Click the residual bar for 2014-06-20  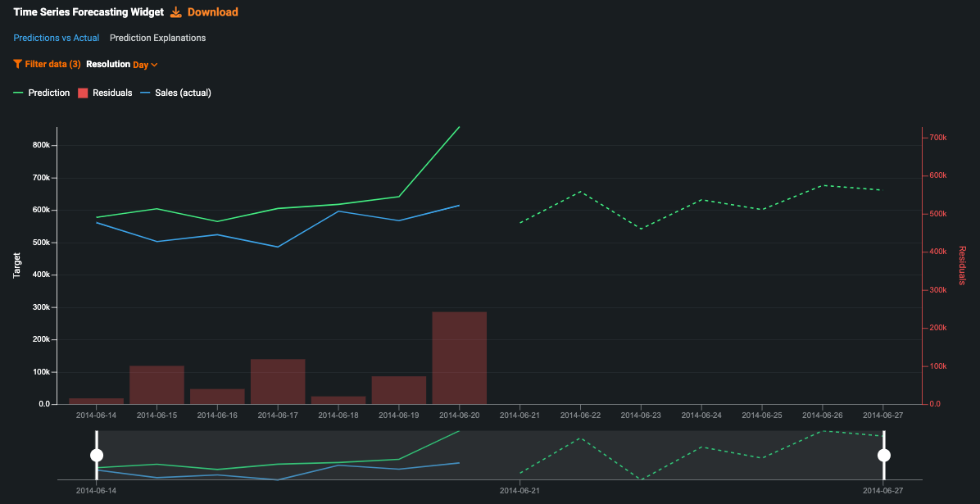[x=460, y=358]
